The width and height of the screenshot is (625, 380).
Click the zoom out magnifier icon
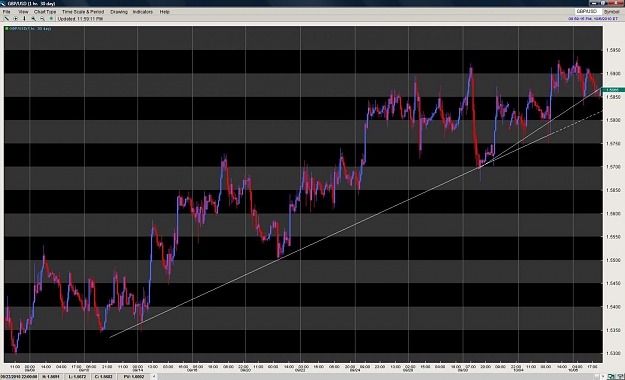point(42,19)
